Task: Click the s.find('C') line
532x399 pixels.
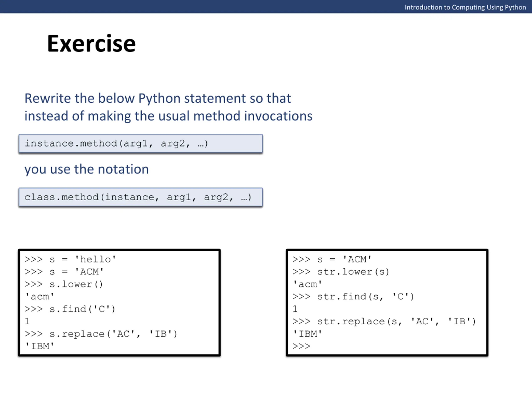Action: 70,309
